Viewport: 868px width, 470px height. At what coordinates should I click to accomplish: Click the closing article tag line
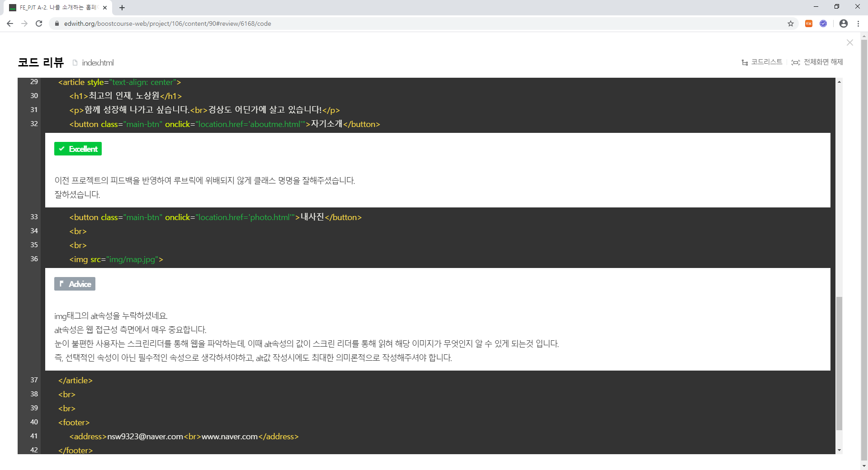coord(75,380)
